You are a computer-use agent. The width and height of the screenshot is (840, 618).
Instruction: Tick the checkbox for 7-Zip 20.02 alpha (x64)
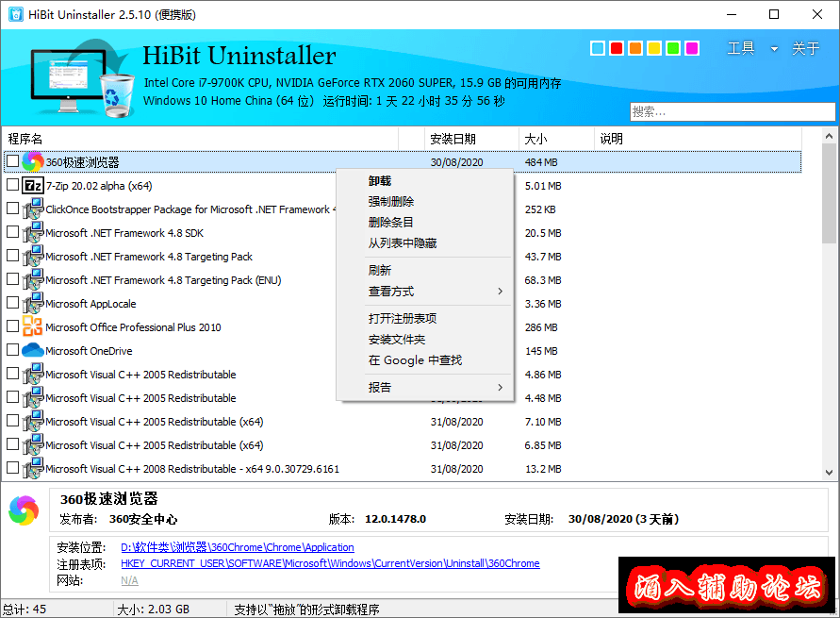pos(13,184)
